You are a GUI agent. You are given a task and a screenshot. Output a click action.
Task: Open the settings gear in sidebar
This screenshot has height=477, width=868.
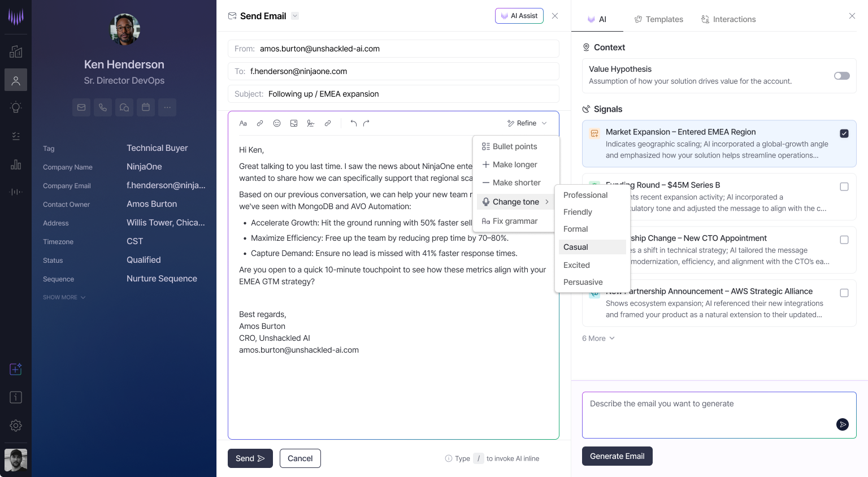coord(16,426)
